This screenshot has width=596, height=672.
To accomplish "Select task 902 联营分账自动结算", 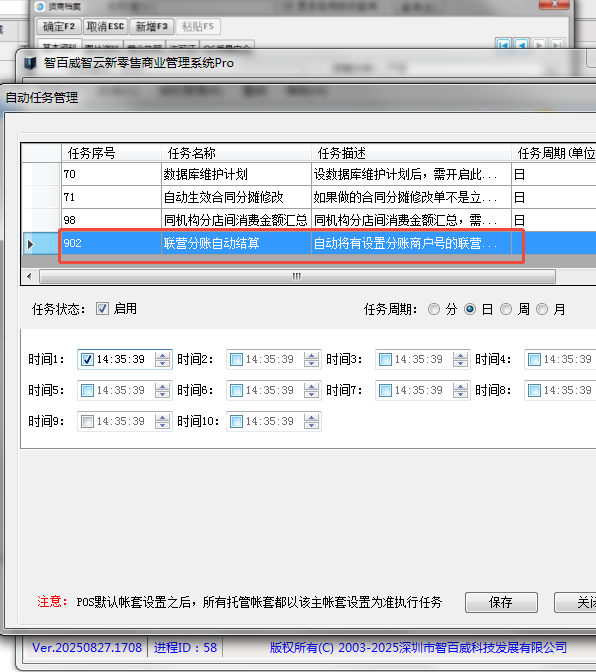I will [x=308, y=243].
